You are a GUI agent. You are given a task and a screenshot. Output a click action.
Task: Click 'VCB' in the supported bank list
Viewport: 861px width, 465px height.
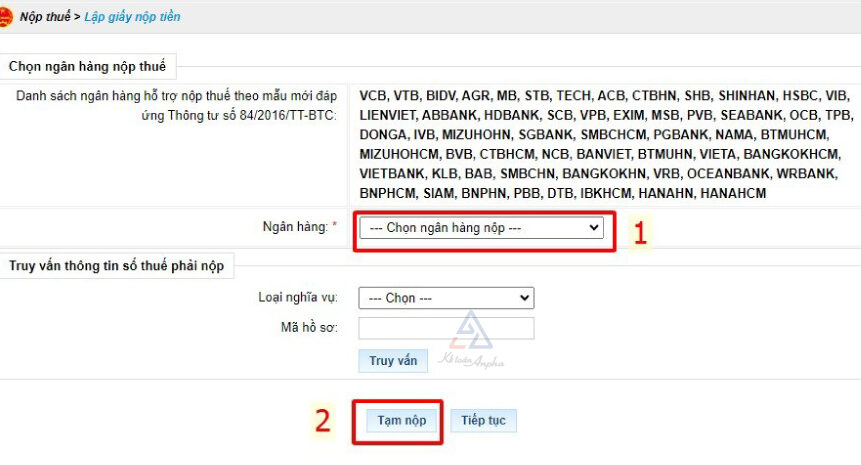point(373,96)
